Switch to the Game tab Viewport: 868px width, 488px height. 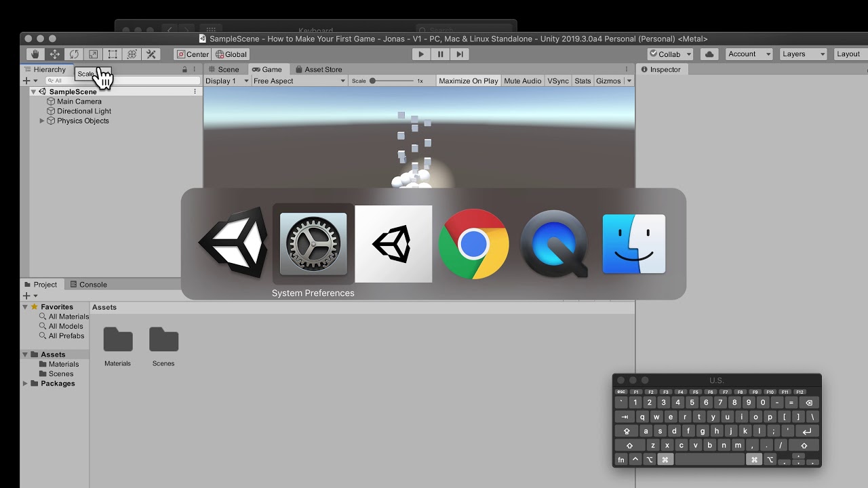pos(267,69)
